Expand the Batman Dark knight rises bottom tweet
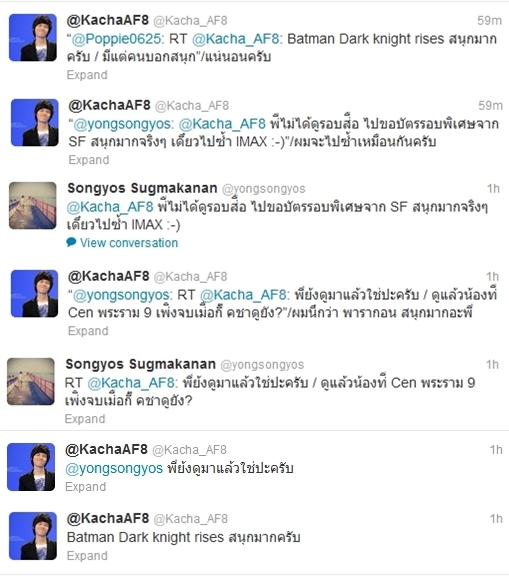Viewport: 509px width, 578px height. pyautogui.click(x=87, y=556)
